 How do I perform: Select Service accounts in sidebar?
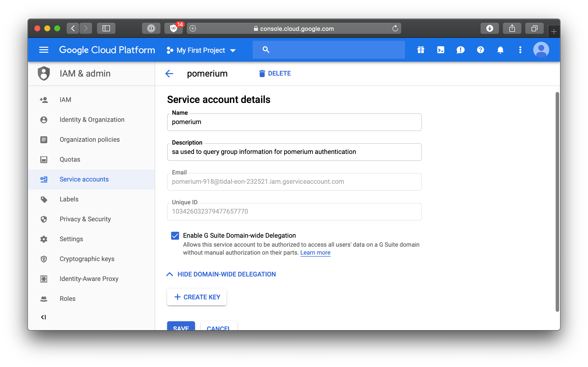[x=92, y=179]
